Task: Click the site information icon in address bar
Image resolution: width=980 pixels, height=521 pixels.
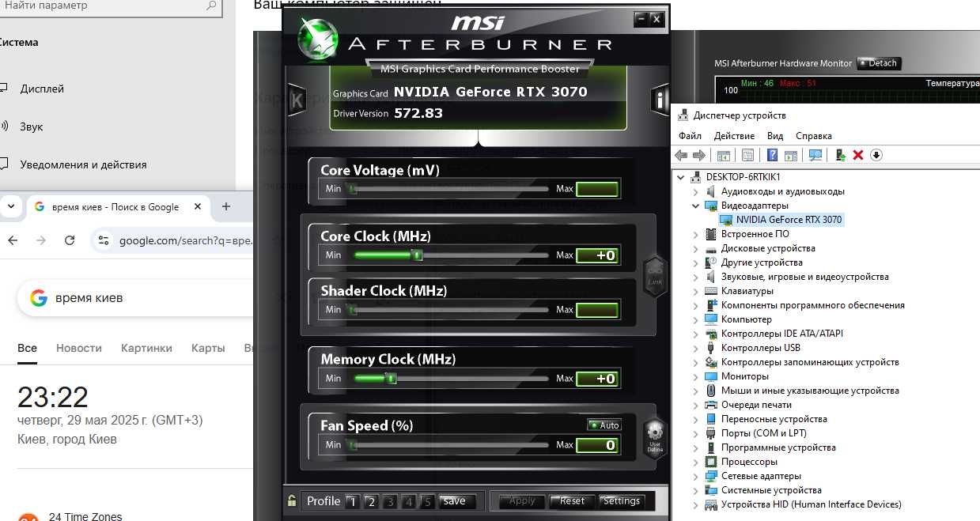Action: (103, 240)
